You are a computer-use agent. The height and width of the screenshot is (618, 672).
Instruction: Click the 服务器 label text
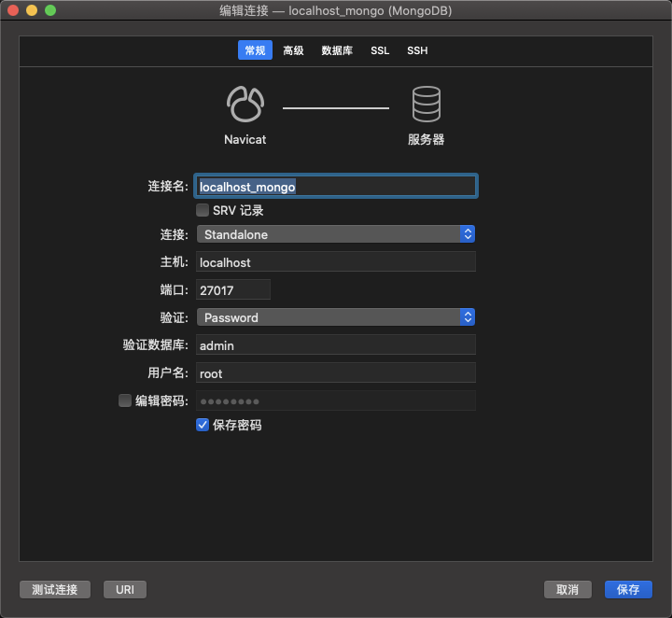426,140
